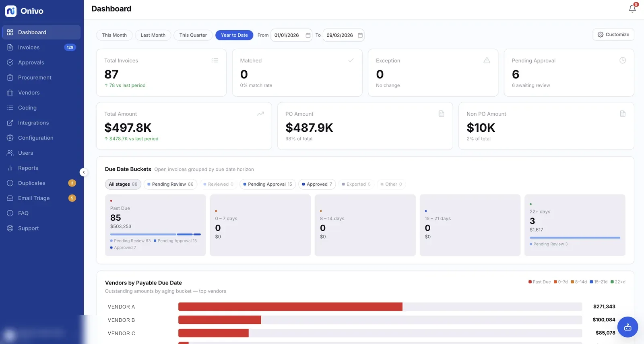
Task: Open the From date calendar picker icon
Action: coord(308,35)
